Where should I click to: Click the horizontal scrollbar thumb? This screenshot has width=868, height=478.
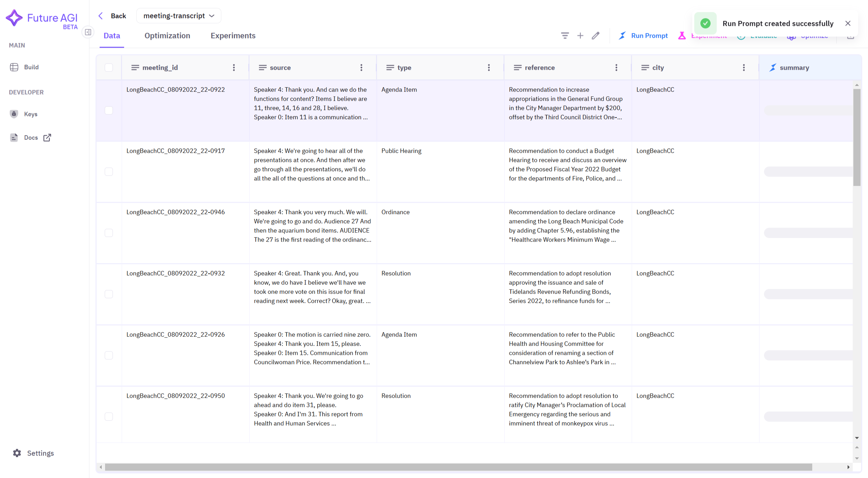click(x=458, y=467)
